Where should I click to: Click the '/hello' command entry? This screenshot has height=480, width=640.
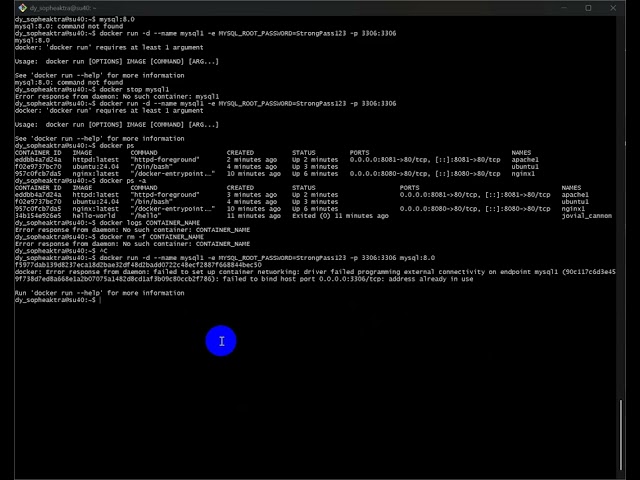pos(146,216)
